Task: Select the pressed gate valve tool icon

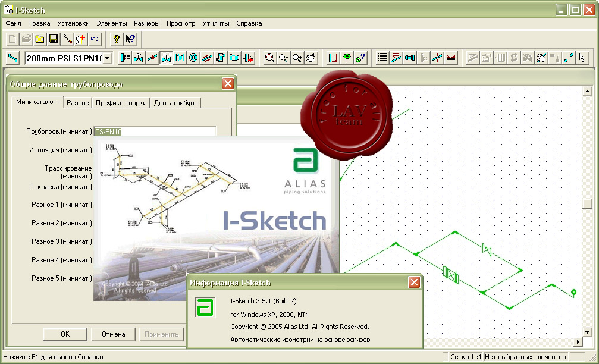Action: pyautogui.click(x=166, y=58)
